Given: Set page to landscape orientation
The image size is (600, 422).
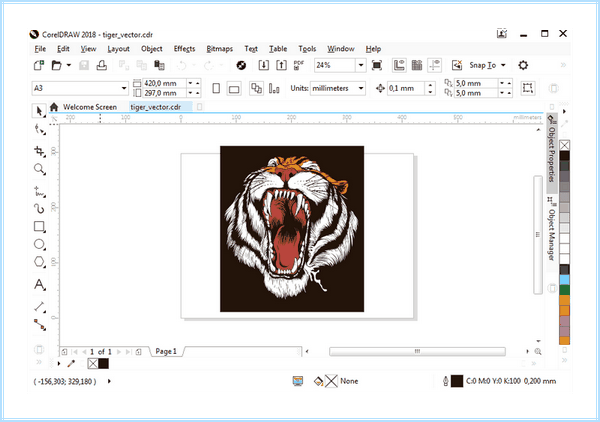Looking at the screenshot, I should click(x=234, y=89).
